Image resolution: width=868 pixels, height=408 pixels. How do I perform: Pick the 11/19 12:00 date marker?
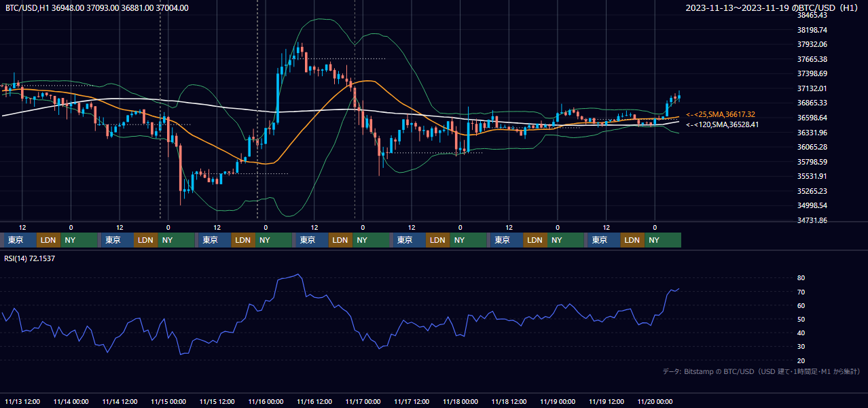(x=607, y=401)
